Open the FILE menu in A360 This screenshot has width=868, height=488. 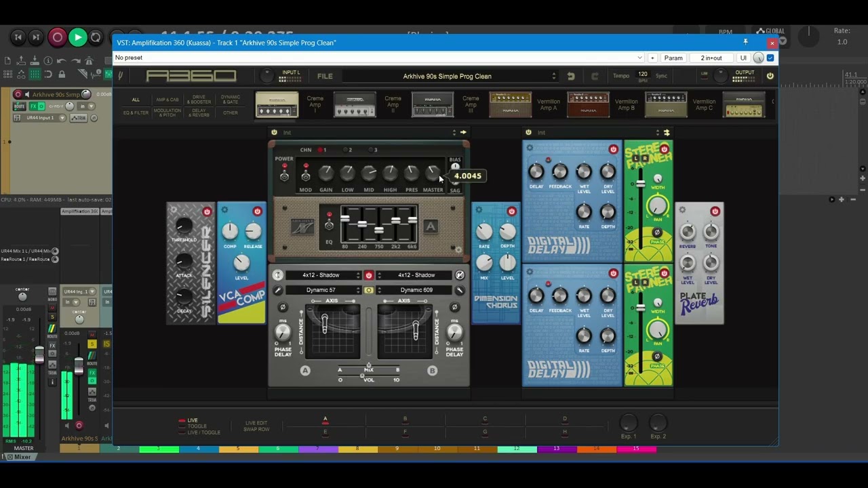click(325, 76)
